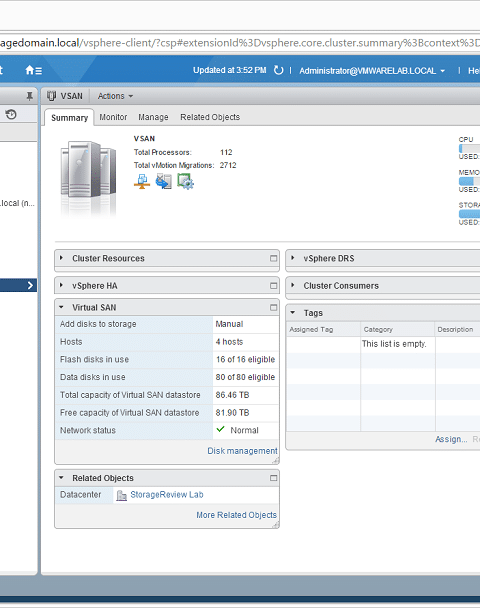Expand the vSphere HA section
The width and height of the screenshot is (480, 608).
[x=61, y=285]
